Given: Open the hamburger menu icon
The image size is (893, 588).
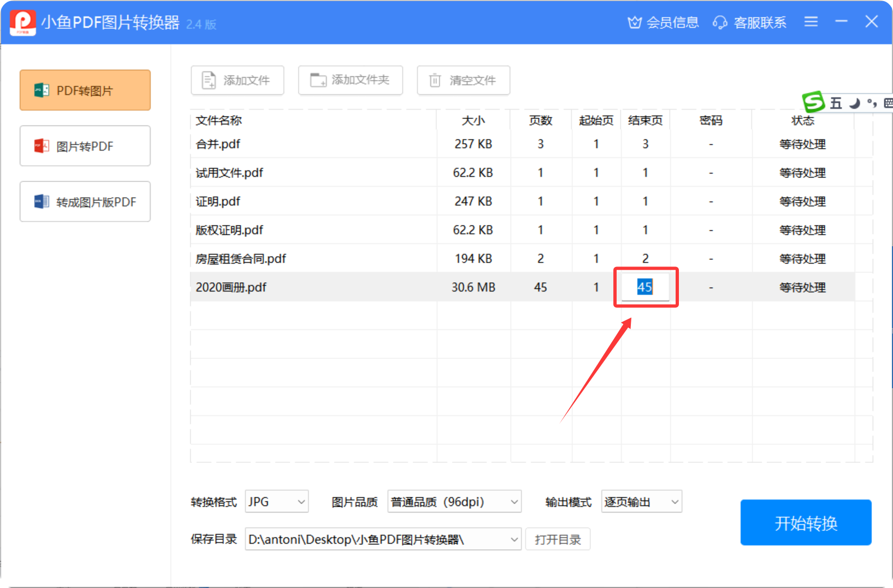Looking at the screenshot, I should 811,22.
